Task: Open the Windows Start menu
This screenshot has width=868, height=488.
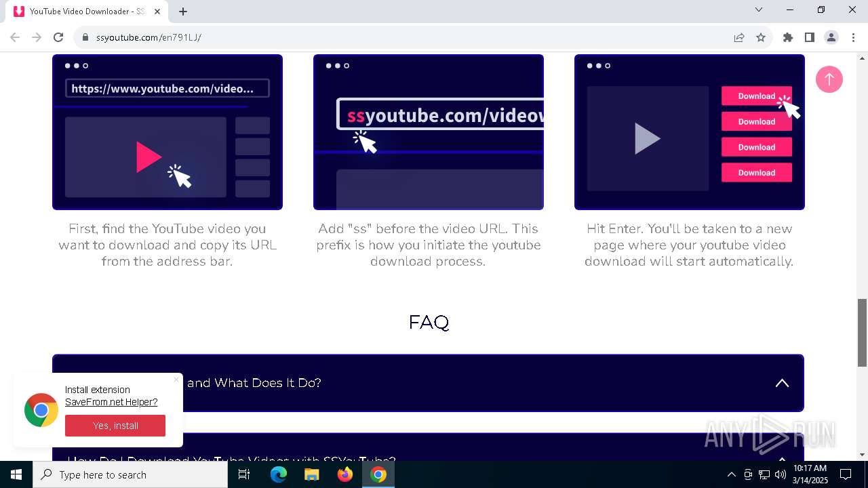Action: coord(16,474)
